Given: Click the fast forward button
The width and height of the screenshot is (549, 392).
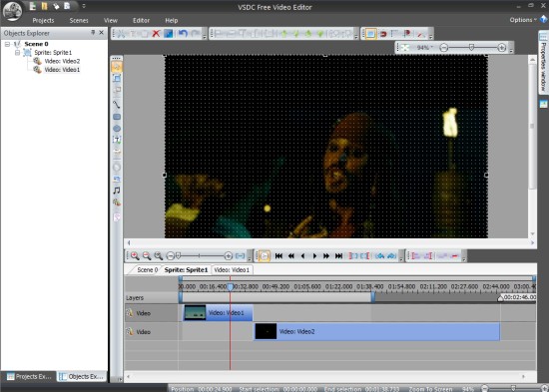Looking at the screenshot, I should pos(326,256).
